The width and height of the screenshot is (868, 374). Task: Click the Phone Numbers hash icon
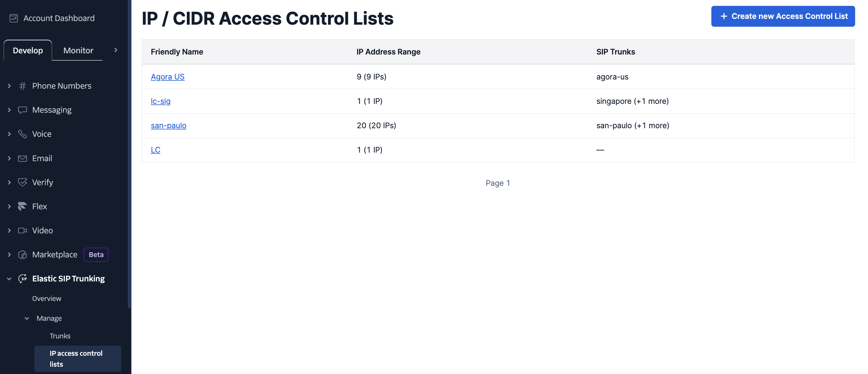[22, 86]
